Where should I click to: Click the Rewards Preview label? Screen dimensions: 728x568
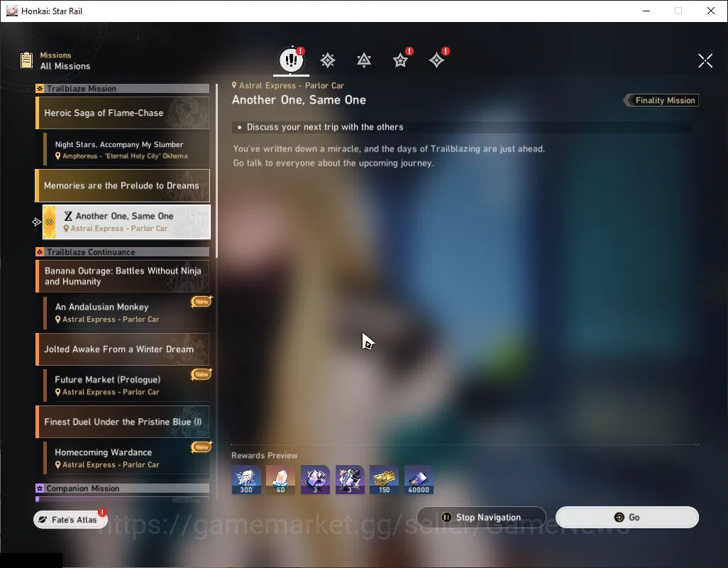(x=265, y=456)
